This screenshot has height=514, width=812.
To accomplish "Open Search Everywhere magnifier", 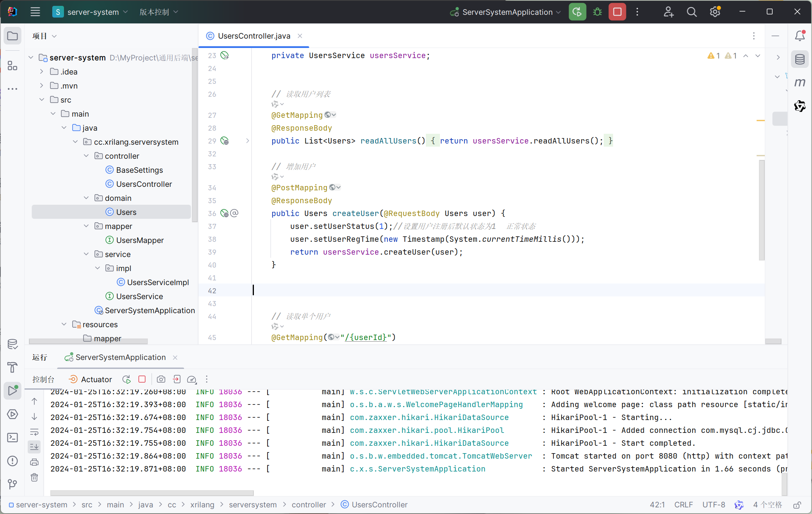I will click(691, 12).
